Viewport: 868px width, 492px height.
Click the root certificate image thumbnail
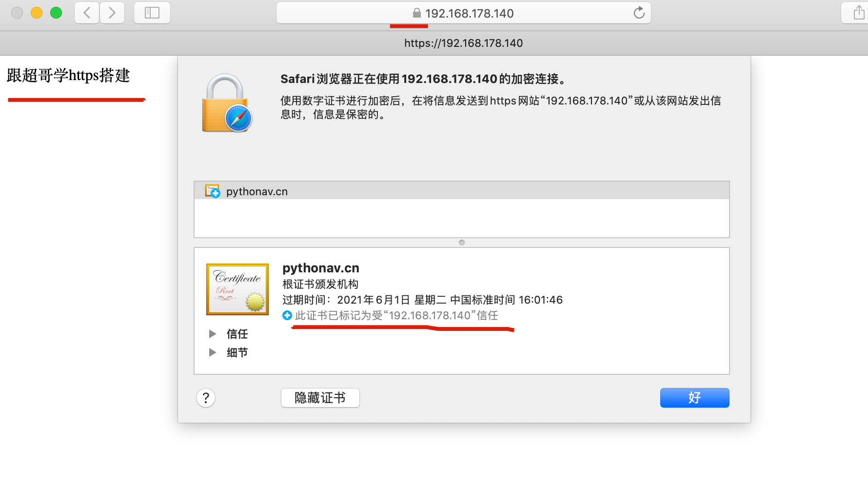click(x=237, y=289)
